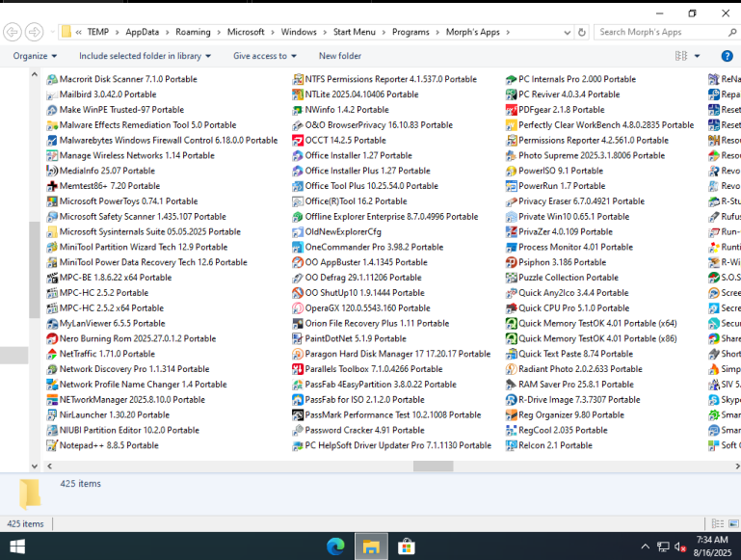Go to the Start Menu breadcrumb
The width and height of the screenshot is (741, 560).
[x=355, y=32]
